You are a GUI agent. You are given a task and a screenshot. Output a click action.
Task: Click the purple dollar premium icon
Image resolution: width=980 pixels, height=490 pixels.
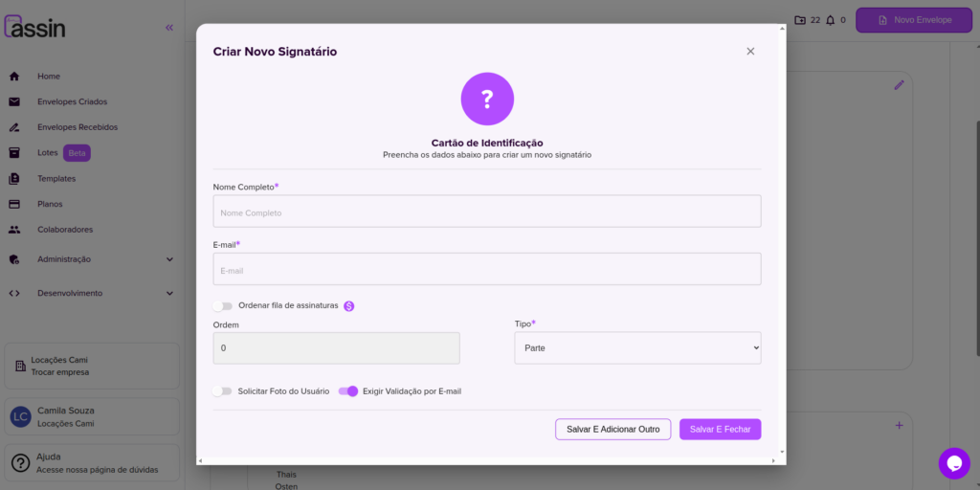[348, 306]
